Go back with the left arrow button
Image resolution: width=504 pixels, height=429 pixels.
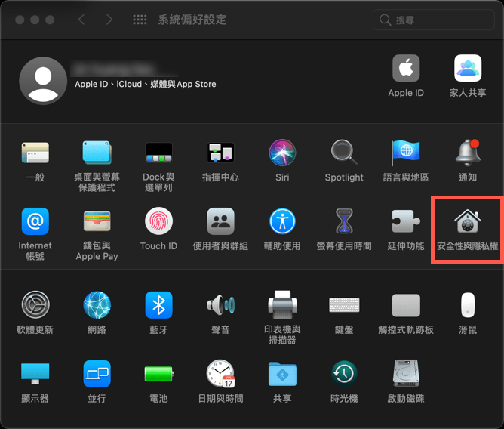[x=81, y=20]
